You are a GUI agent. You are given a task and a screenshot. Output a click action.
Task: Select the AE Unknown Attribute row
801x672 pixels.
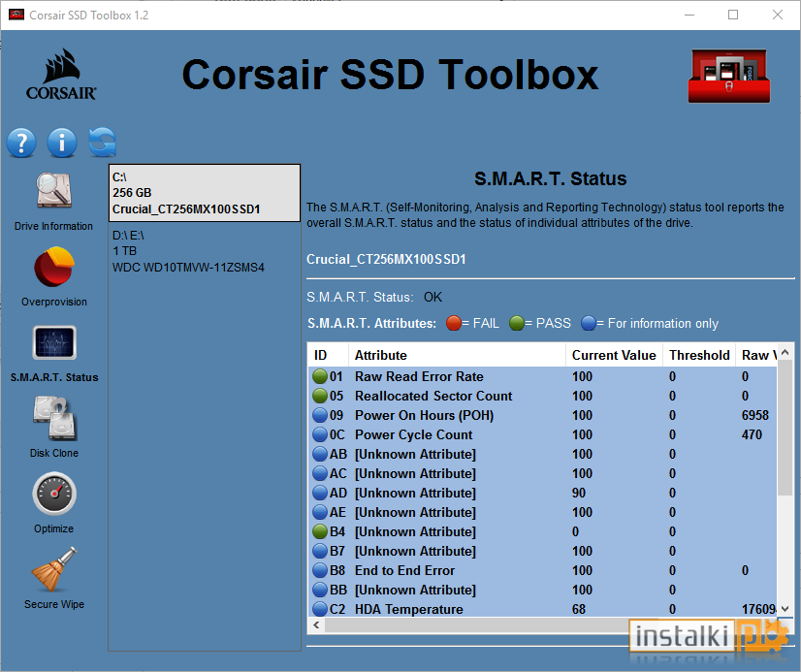pos(542,512)
